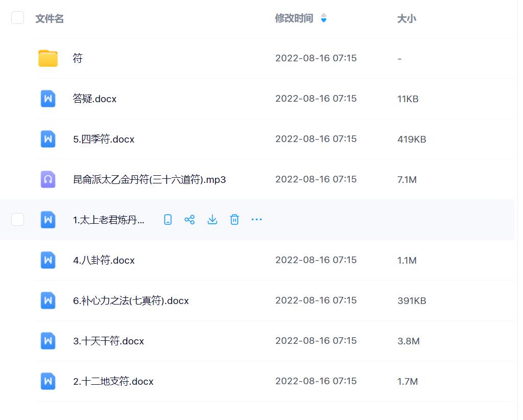Share the file 1.太上老君炼丹

[x=190, y=219]
